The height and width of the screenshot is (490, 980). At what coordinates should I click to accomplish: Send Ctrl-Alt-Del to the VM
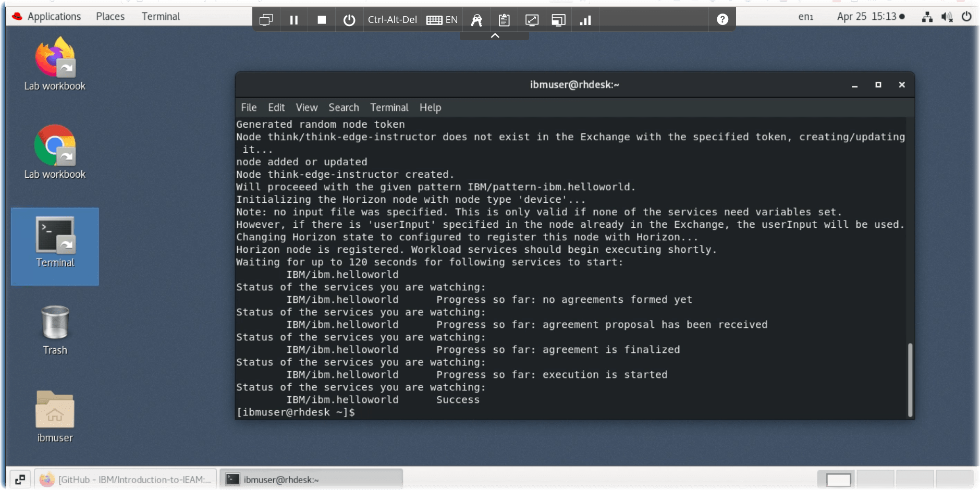(x=392, y=20)
